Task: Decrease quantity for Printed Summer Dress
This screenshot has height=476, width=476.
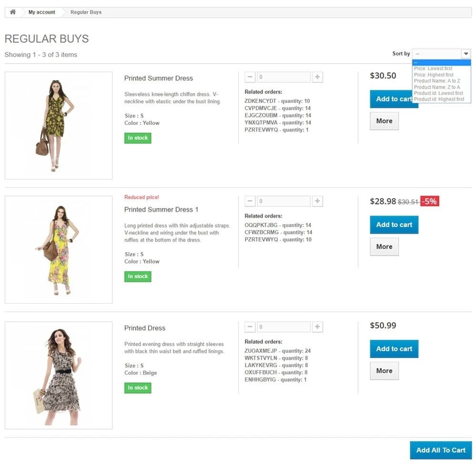Action: tap(250, 77)
